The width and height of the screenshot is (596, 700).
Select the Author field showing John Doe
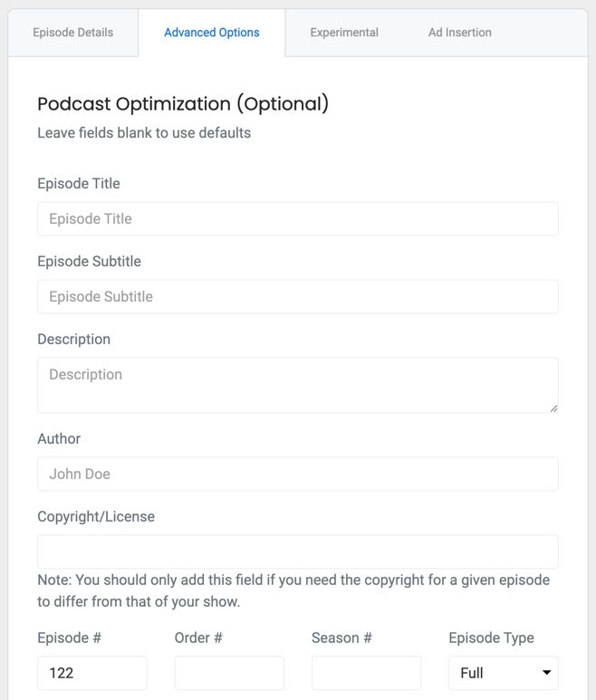pyautogui.click(x=298, y=474)
